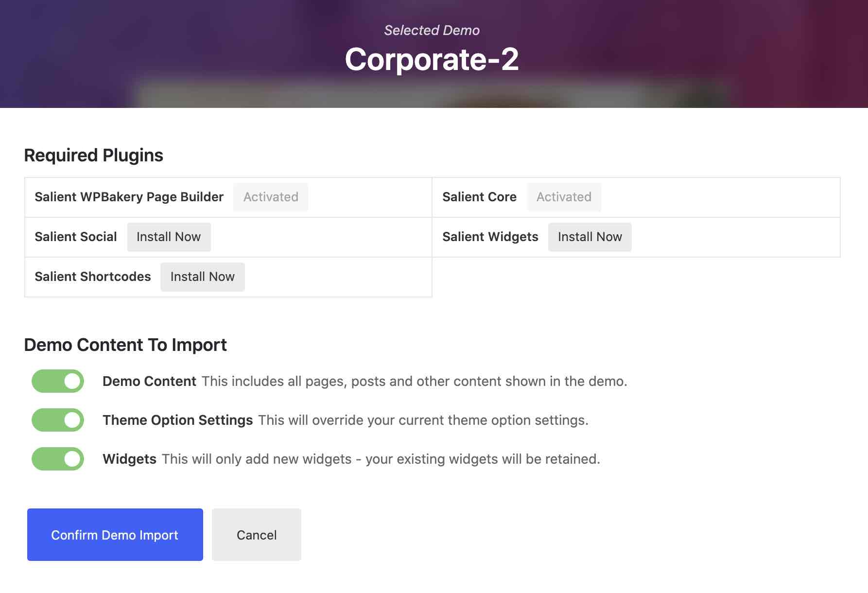Click description 'This will override your current theme option settings'
The width and height of the screenshot is (868, 593).
(423, 420)
